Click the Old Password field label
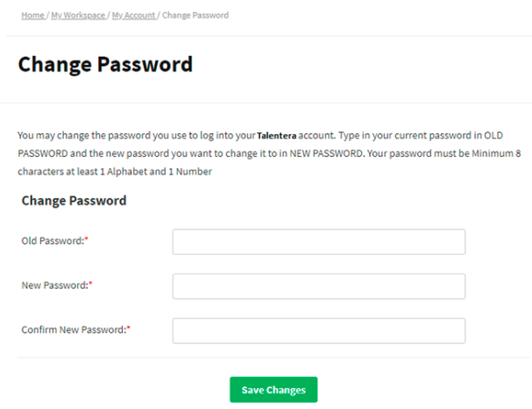The height and width of the screenshot is (409, 532). pyautogui.click(x=52, y=241)
